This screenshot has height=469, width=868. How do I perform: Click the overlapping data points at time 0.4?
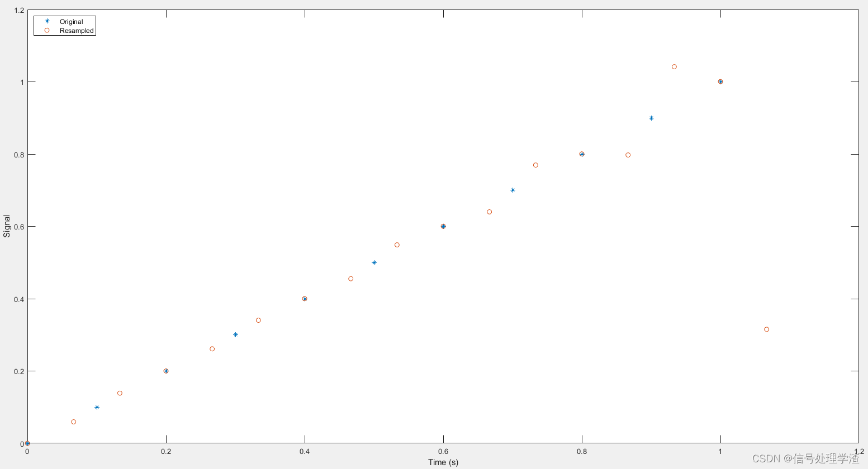305,299
